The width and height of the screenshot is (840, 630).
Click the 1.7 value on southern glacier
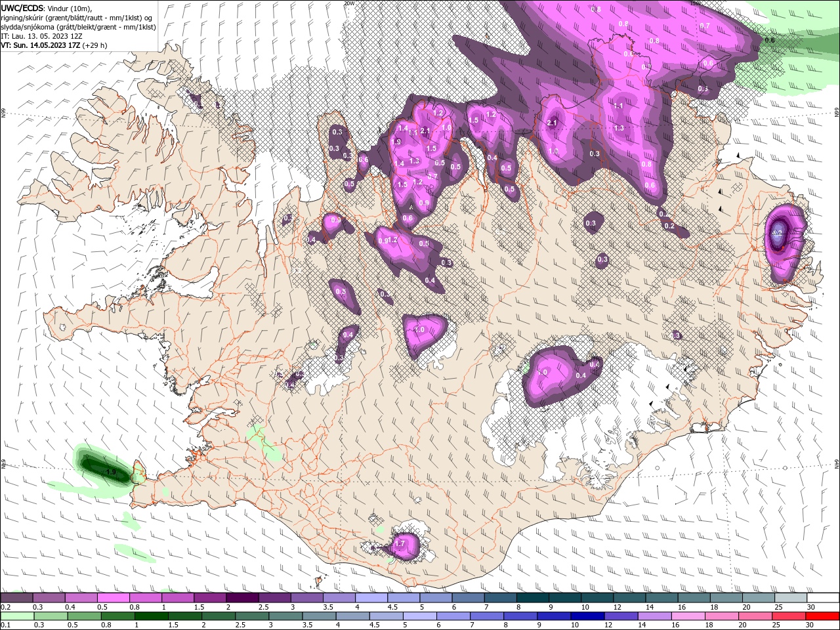point(400,543)
